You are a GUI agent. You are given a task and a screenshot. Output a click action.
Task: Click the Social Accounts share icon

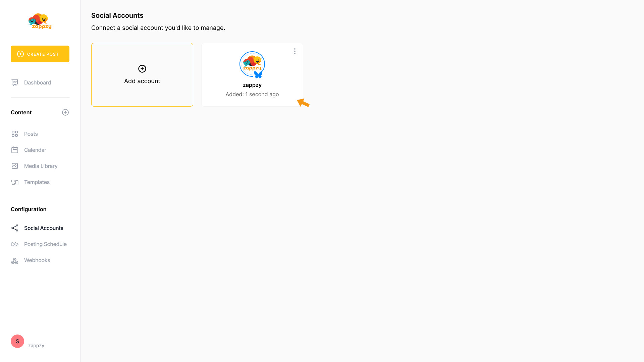click(15, 228)
